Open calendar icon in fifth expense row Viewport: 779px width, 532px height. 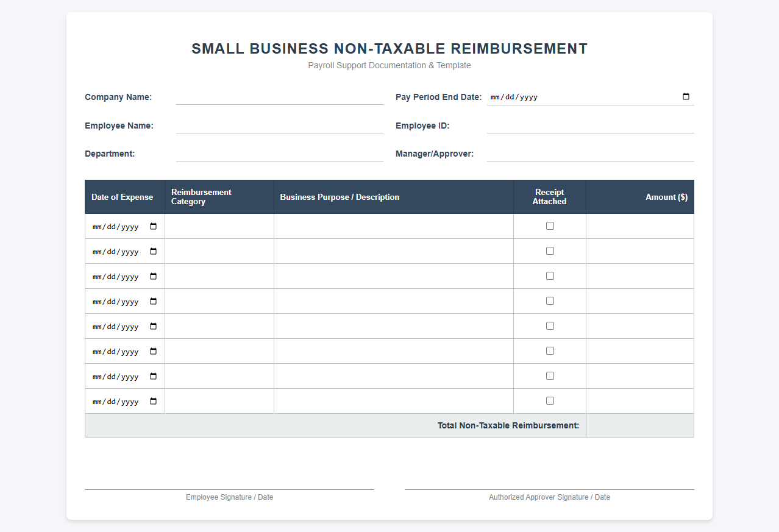tap(153, 326)
